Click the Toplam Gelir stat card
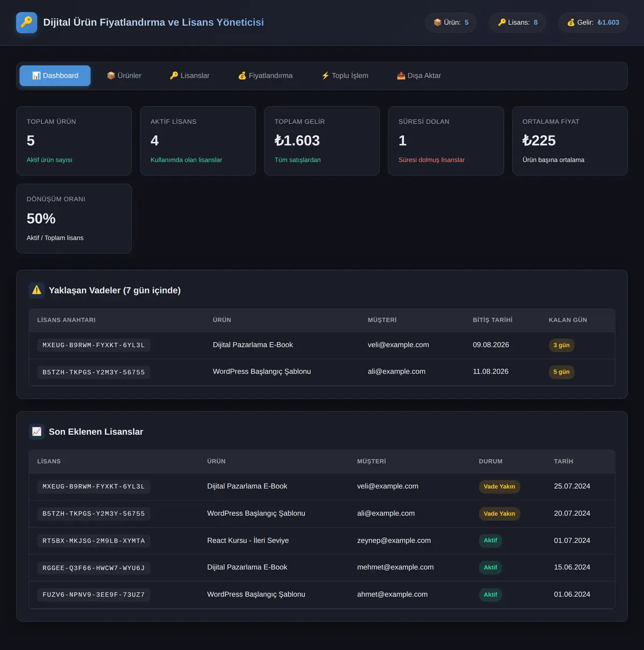Screen dimensions: 644x650 (322, 141)
